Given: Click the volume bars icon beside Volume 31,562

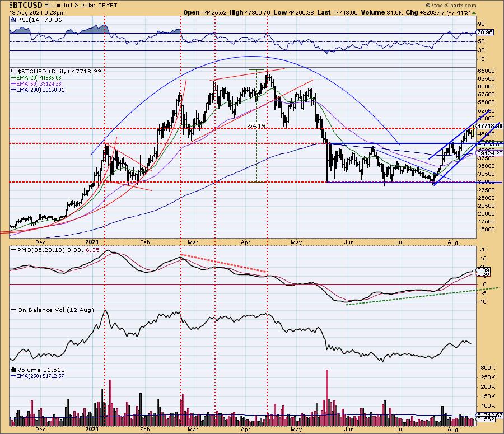Looking at the screenshot, I should (13, 370).
